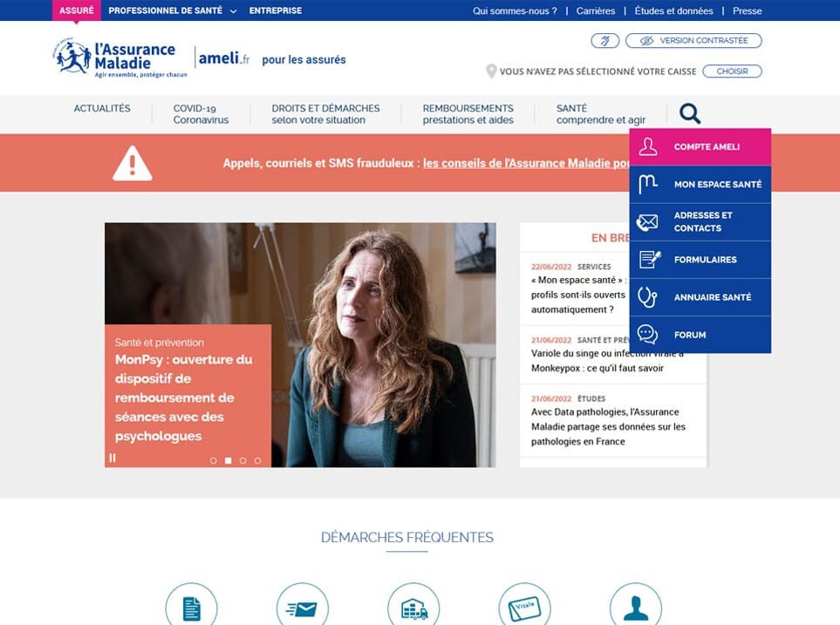The image size is (840, 625).
Task: Click the flying envelope icon in Démarches
Action: (302, 608)
